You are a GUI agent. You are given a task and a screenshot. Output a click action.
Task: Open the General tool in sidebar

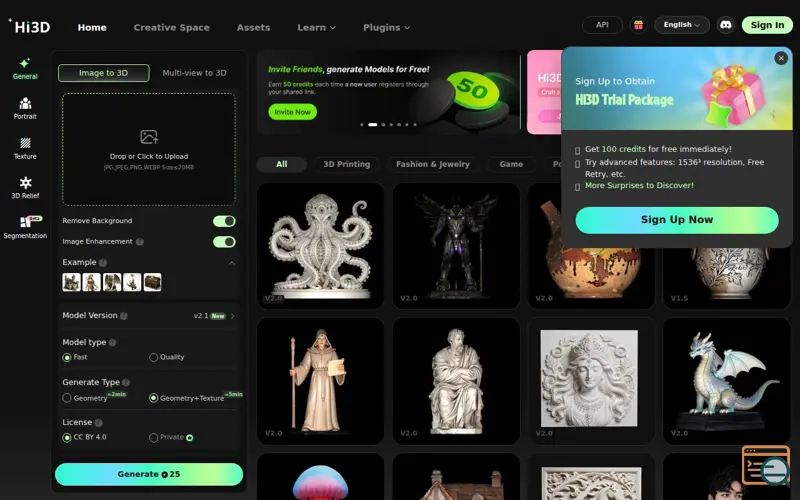25,68
